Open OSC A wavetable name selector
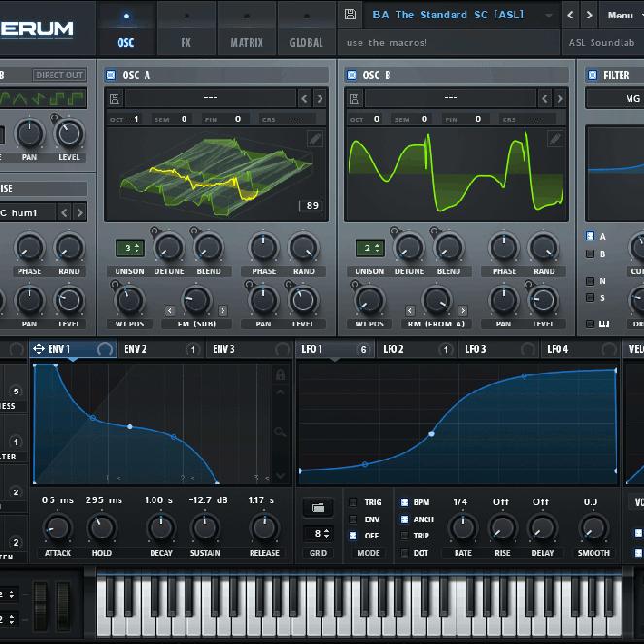644x644 pixels. tap(210, 98)
